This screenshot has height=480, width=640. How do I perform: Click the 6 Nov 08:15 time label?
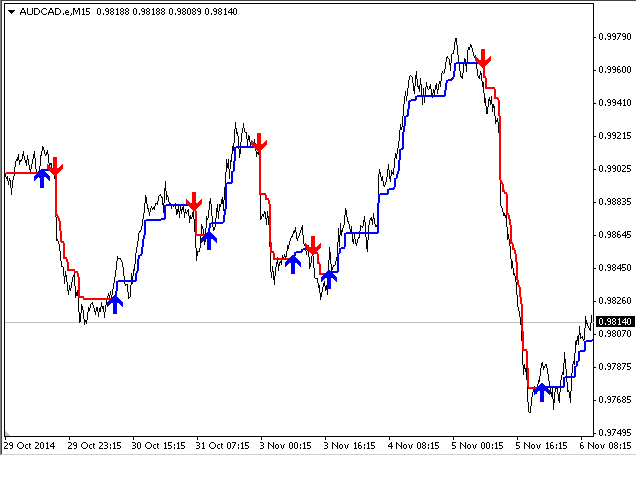point(605,446)
